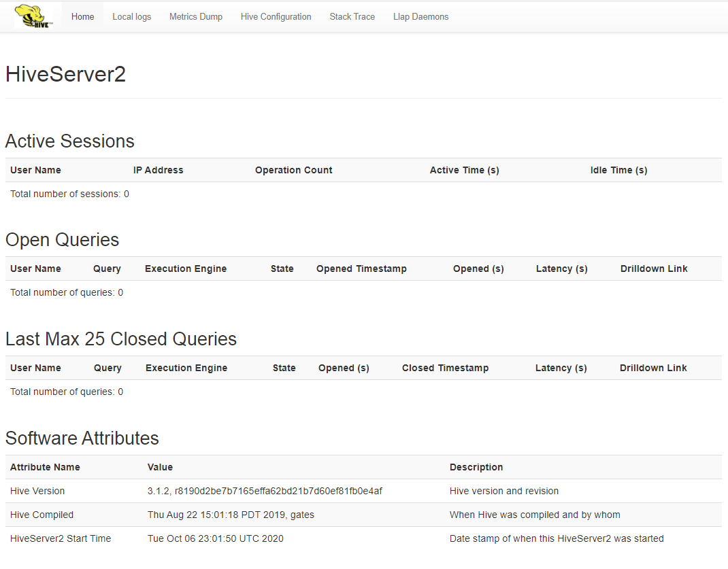Click State header in Closed Queries table

point(284,368)
